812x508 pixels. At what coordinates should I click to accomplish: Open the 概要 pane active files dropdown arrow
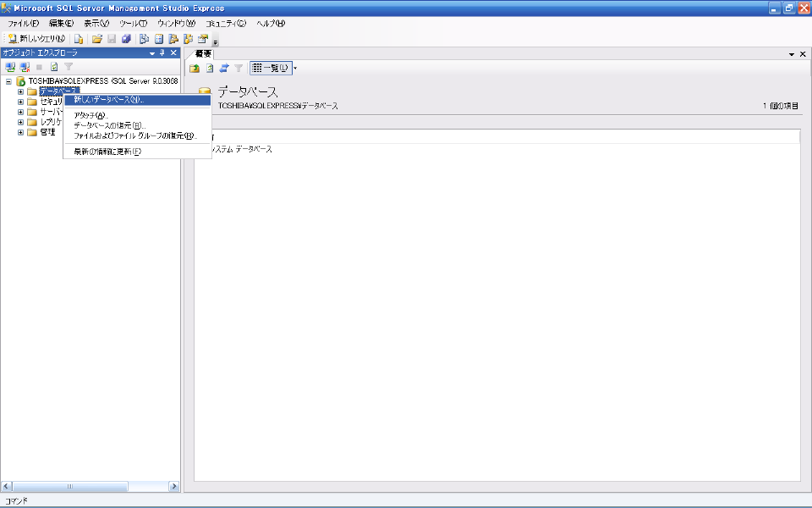(792, 54)
